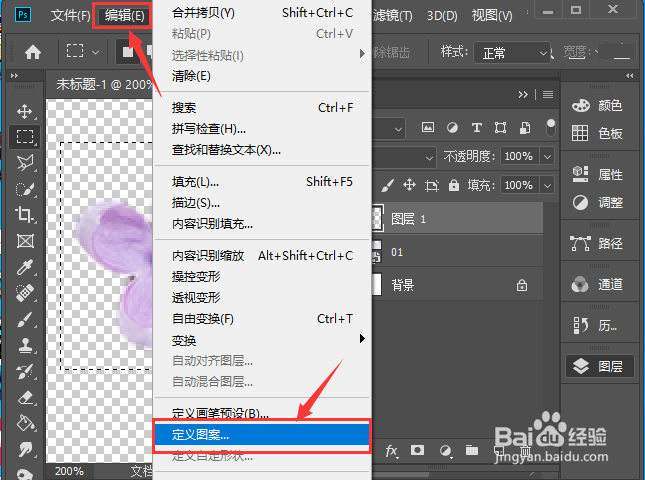Open the 颜色 panel

tap(597, 106)
